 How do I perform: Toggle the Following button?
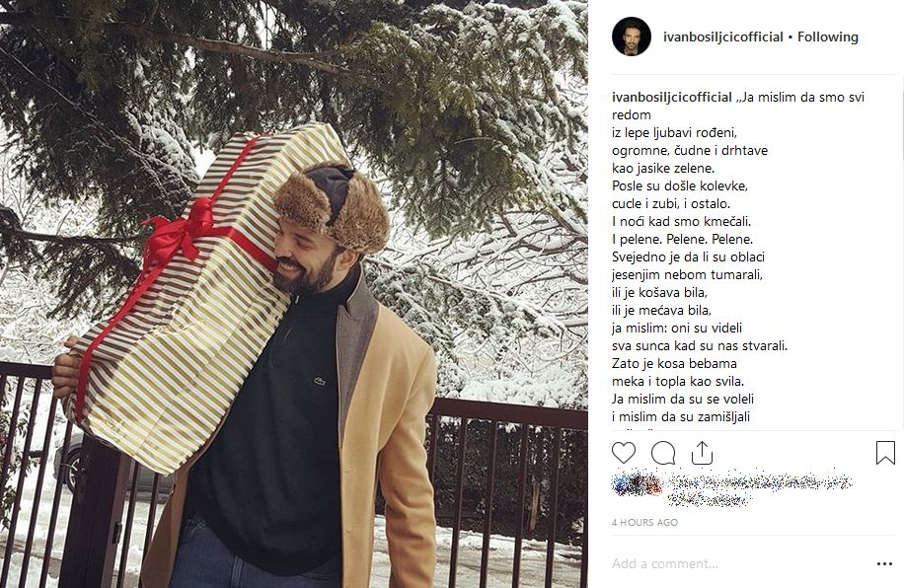[828, 37]
